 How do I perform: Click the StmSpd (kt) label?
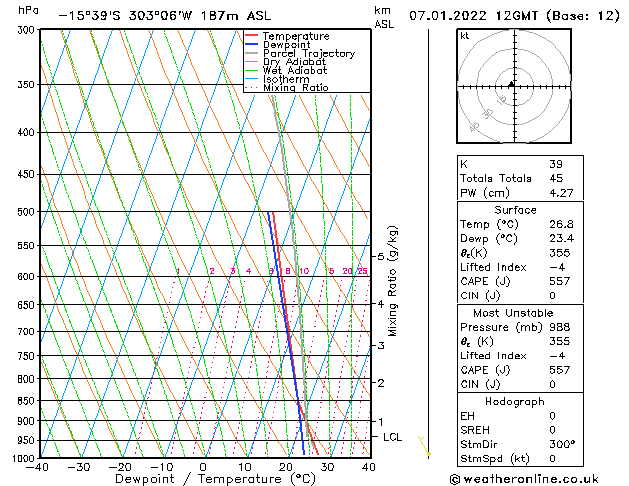[x=495, y=459]
